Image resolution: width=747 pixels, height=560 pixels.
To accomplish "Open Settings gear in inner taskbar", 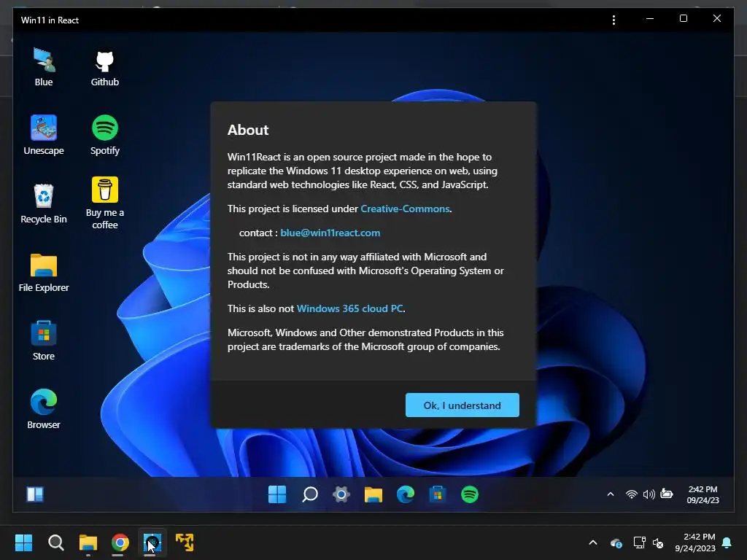I will pos(341,494).
